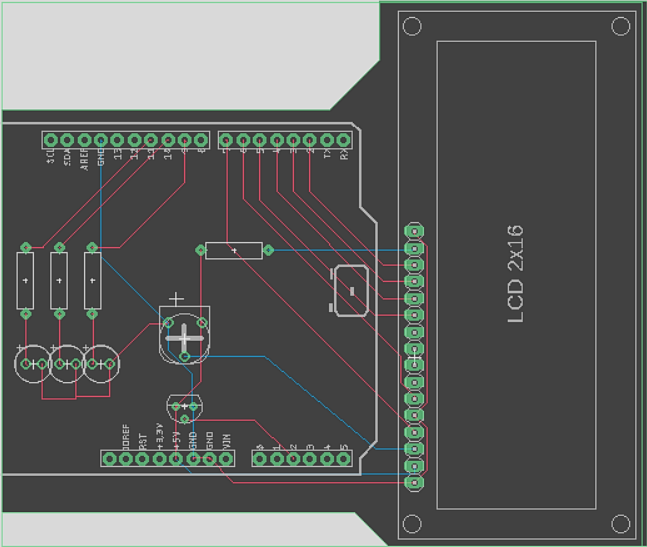Select the leftmost vertical resistor body
This screenshot has height=547, width=647.
(26, 281)
